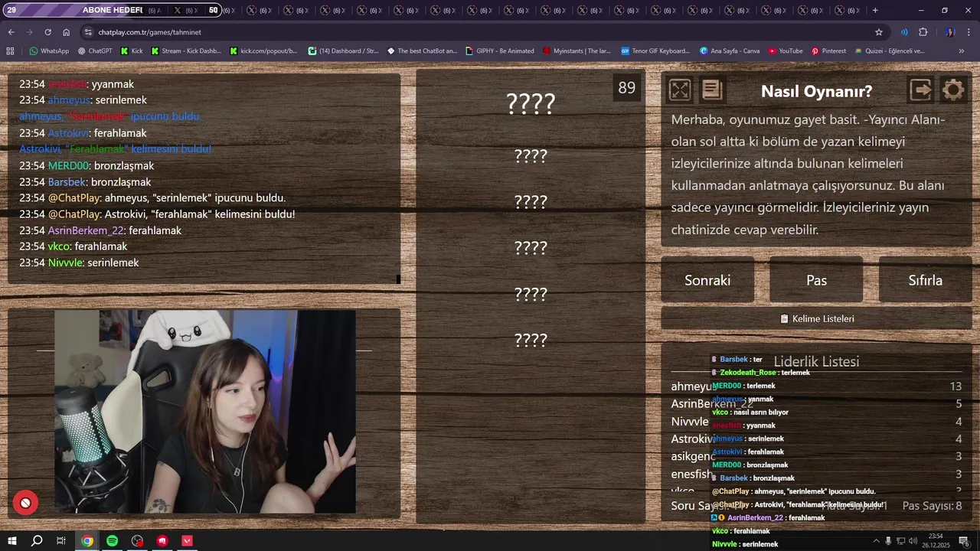980x551 pixels.
Task: Open the GIPHY - Be Animated bookmark
Action: [499, 51]
